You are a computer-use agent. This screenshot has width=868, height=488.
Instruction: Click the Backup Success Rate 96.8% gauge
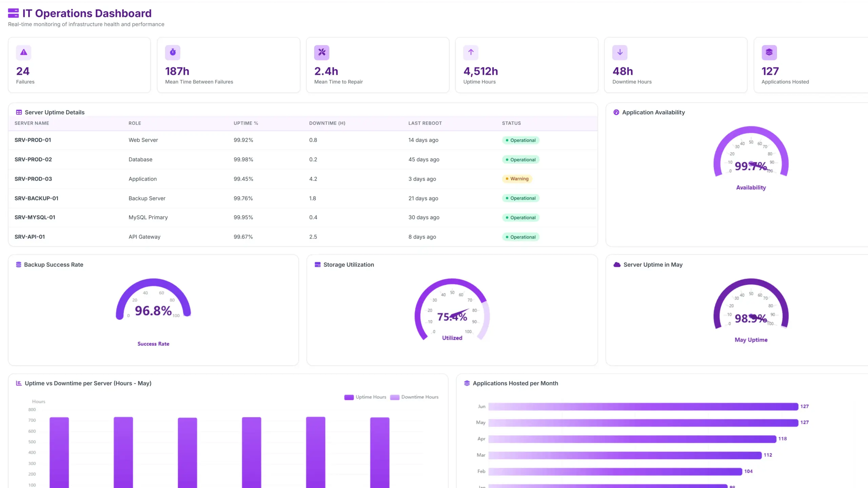(153, 299)
